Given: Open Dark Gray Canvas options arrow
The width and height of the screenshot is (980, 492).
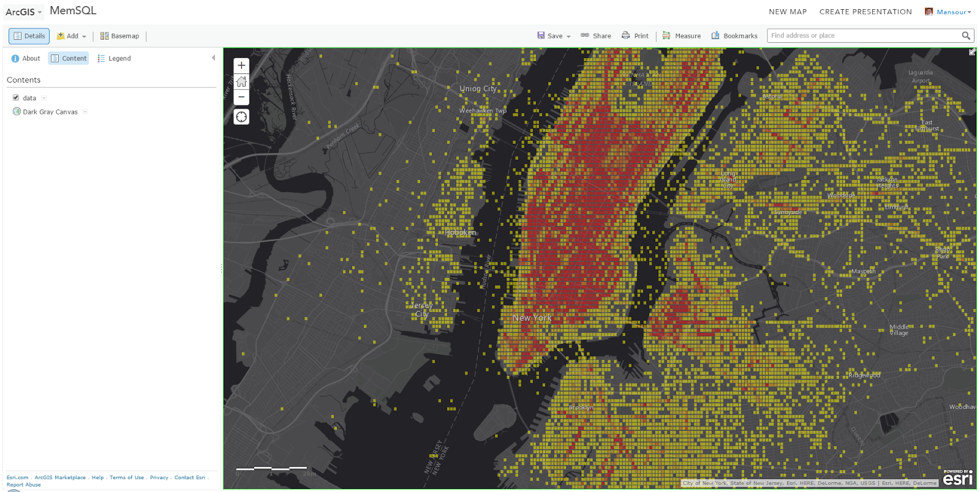Looking at the screenshot, I should click(x=85, y=112).
